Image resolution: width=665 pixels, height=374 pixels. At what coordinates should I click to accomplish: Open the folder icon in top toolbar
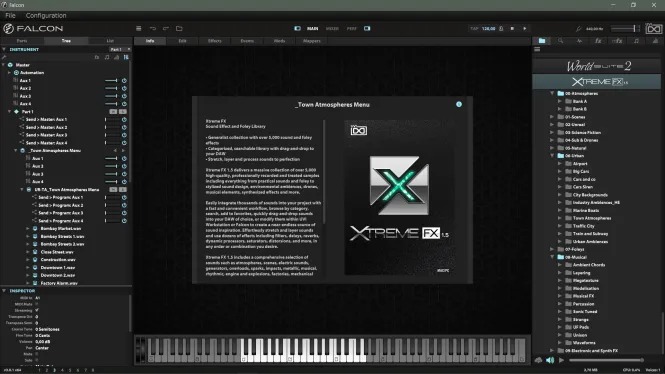179,28
